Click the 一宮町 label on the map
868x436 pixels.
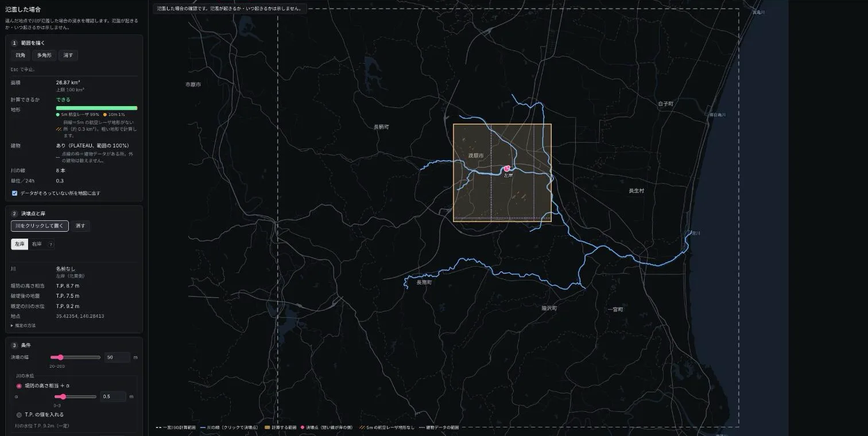(x=615, y=309)
